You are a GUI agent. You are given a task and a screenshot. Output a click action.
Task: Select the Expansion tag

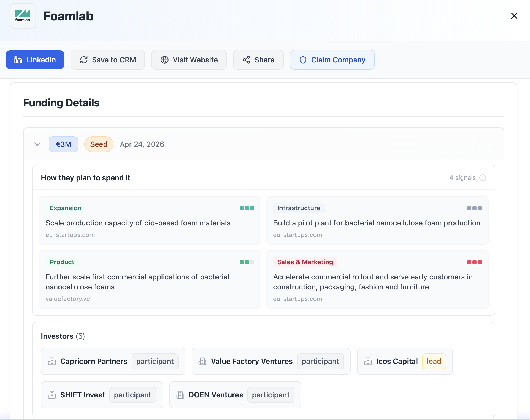pos(66,208)
